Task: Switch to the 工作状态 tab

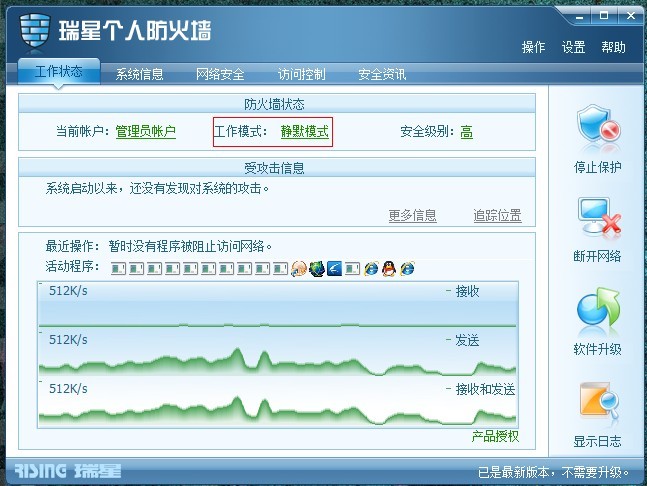Action: pos(59,71)
